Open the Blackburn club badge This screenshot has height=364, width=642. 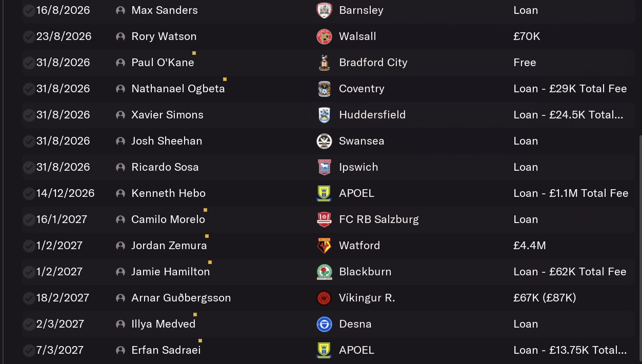[324, 272]
